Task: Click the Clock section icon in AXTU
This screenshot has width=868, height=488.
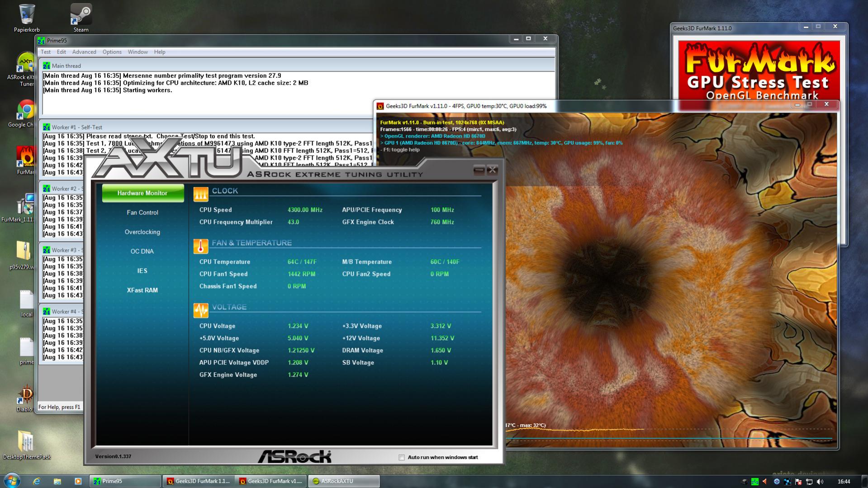Action: (x=201, y=194)
